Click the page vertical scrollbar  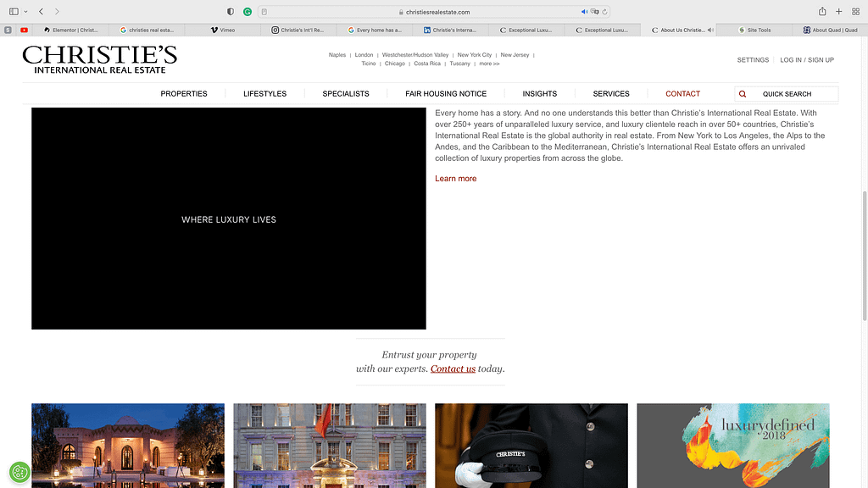coord(864,256)
